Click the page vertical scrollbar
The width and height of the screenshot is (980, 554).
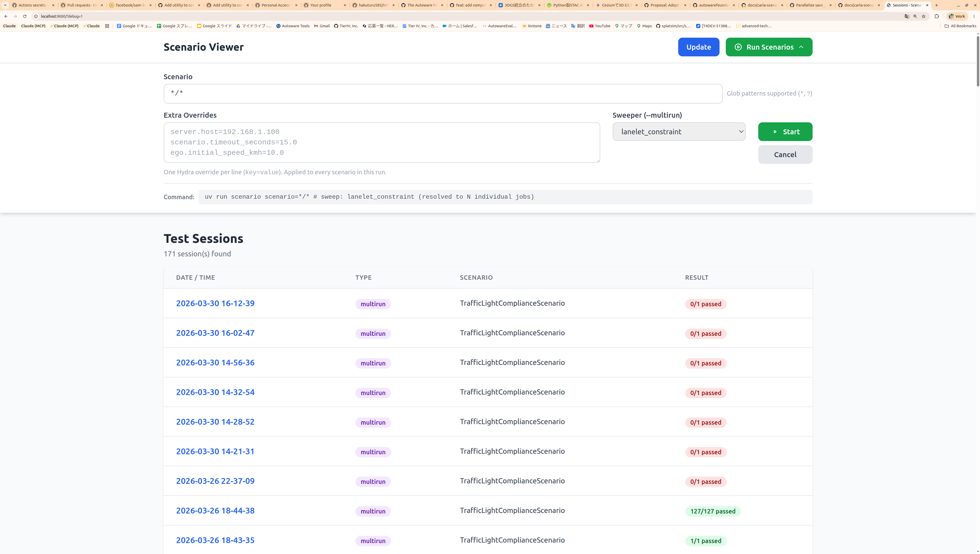pyautogui.click(x=978, y=61)
